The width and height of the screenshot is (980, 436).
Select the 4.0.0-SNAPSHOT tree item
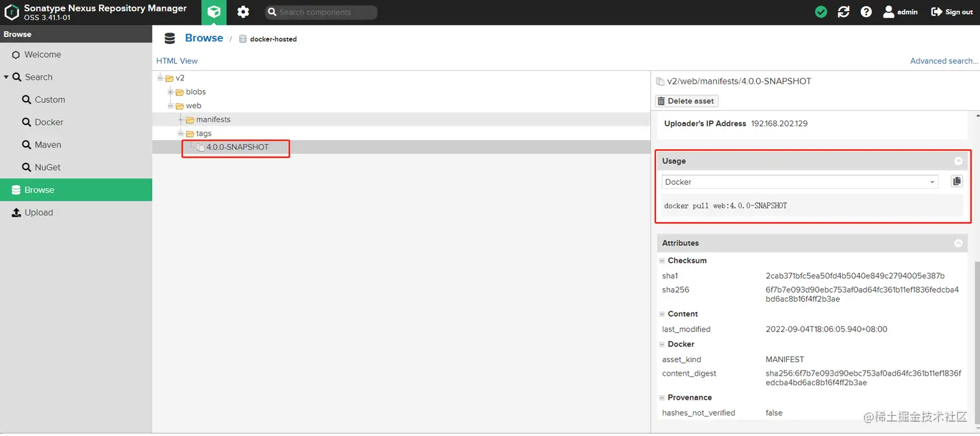(x=237, y=147)
